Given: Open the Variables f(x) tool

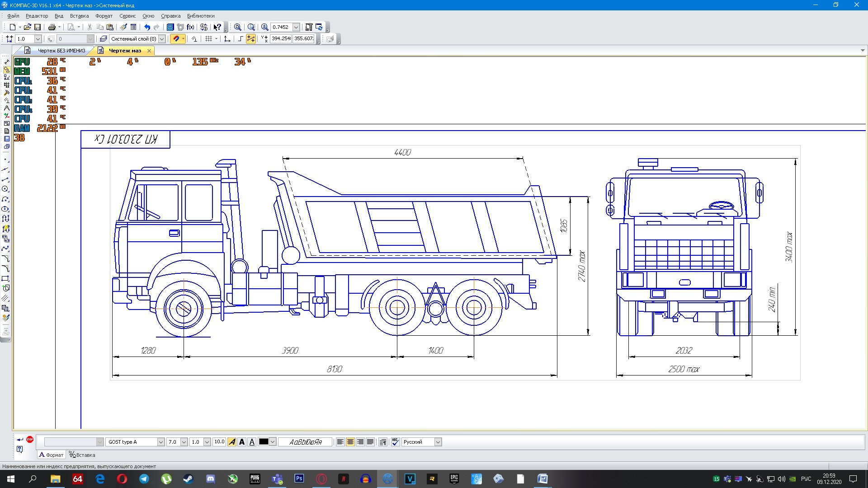Looking at the screenshot, I should (190, 27).
